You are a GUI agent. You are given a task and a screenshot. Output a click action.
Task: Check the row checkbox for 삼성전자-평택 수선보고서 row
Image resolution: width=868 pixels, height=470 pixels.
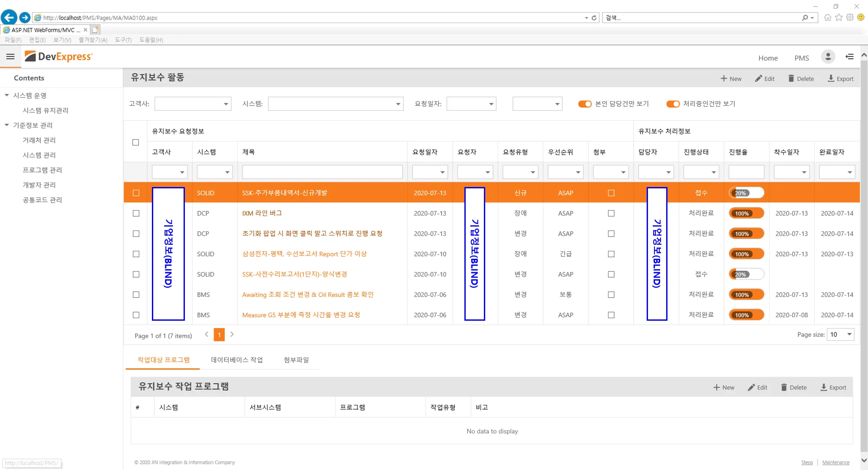[x=136, y=254]
